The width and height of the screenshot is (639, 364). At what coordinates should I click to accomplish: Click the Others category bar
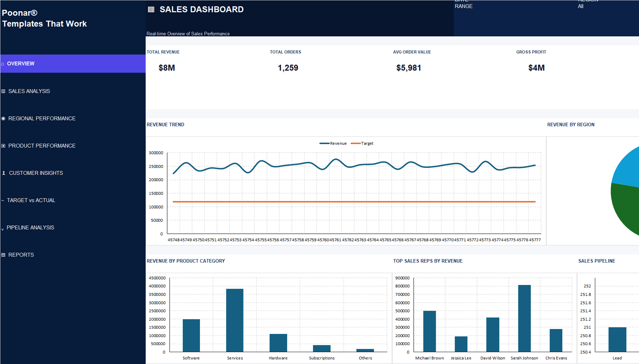365,350
